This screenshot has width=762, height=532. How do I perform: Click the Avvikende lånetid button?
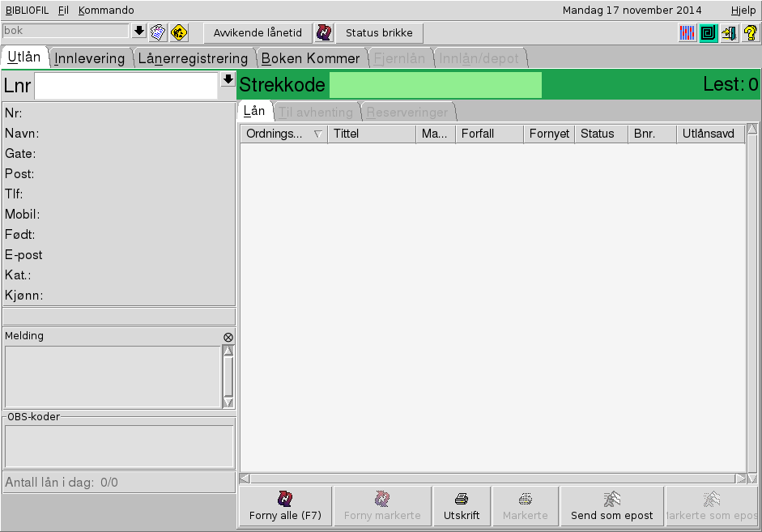[x=258, y=33]
